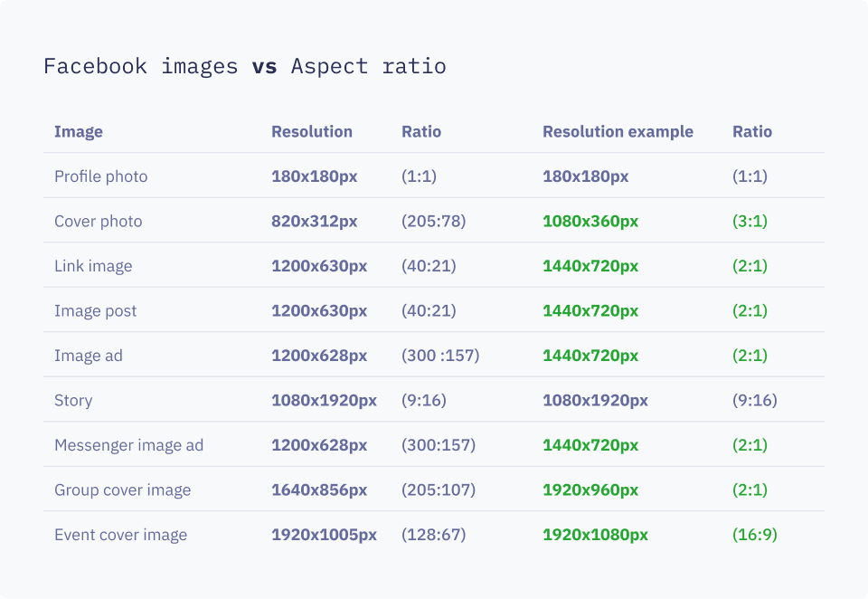The width and height of the screenshot is (868, 599).
Task: Select the "Event cover image" row label
Action: click(x=120, y=535)
